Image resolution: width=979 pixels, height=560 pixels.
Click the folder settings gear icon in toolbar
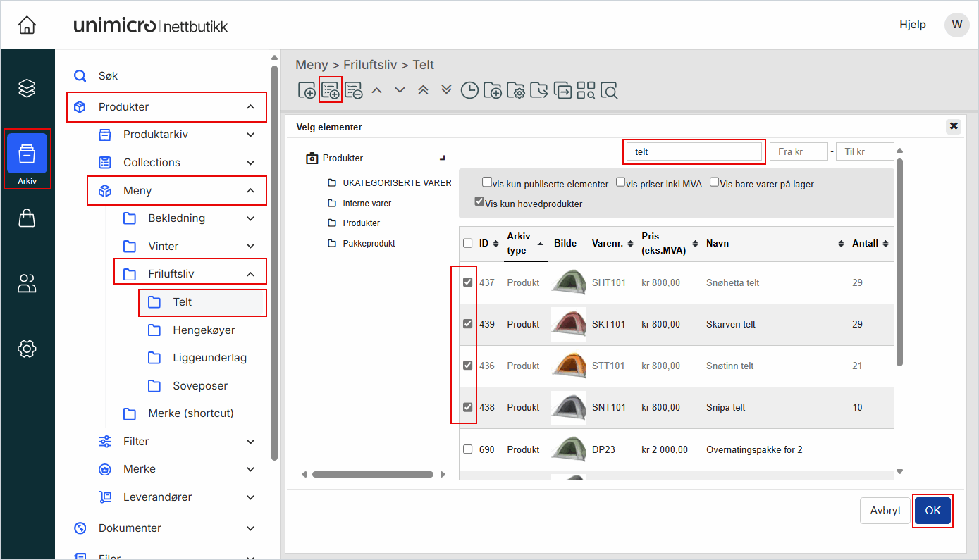516,90
